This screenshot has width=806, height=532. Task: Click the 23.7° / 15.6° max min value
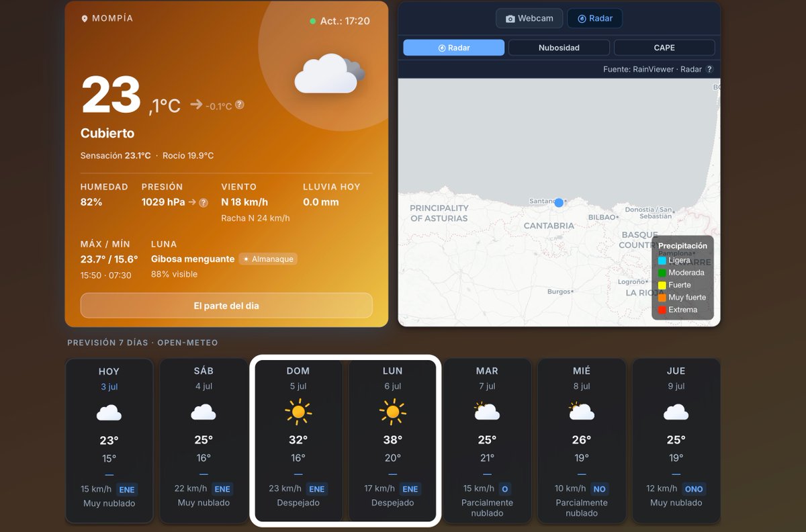[109, 259]
